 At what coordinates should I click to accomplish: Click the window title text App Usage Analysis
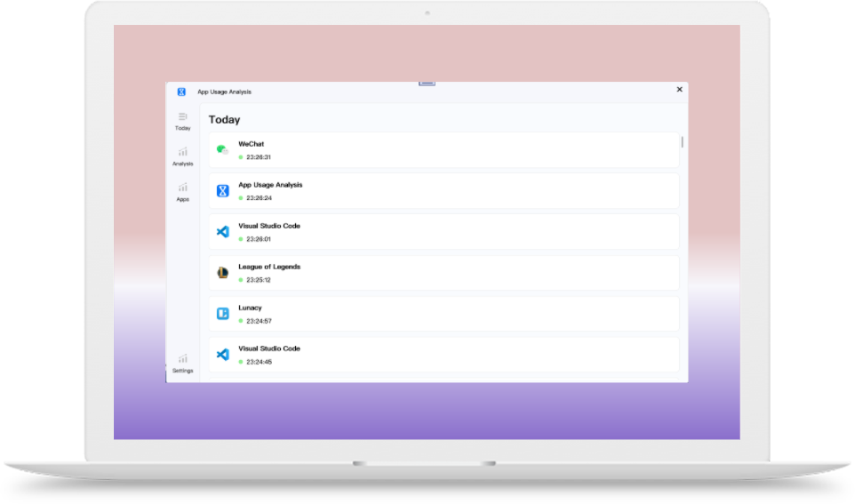224,92
